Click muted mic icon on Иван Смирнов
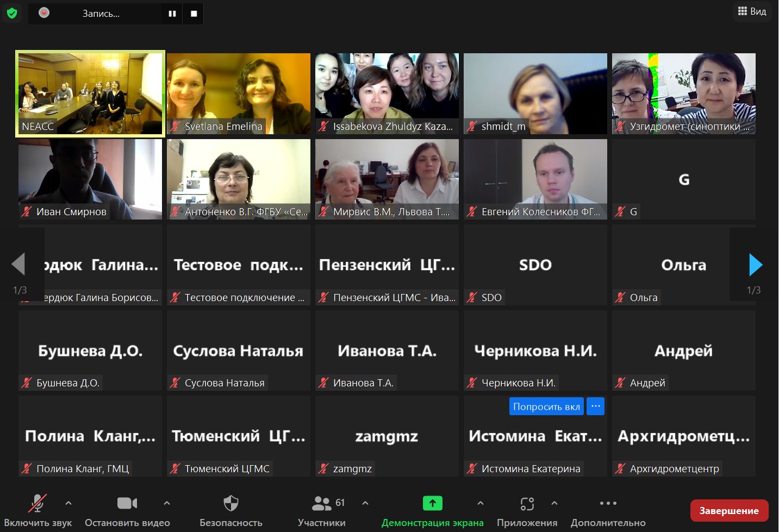This screenshot has height=532, width=779. click(x=27, y=212)
